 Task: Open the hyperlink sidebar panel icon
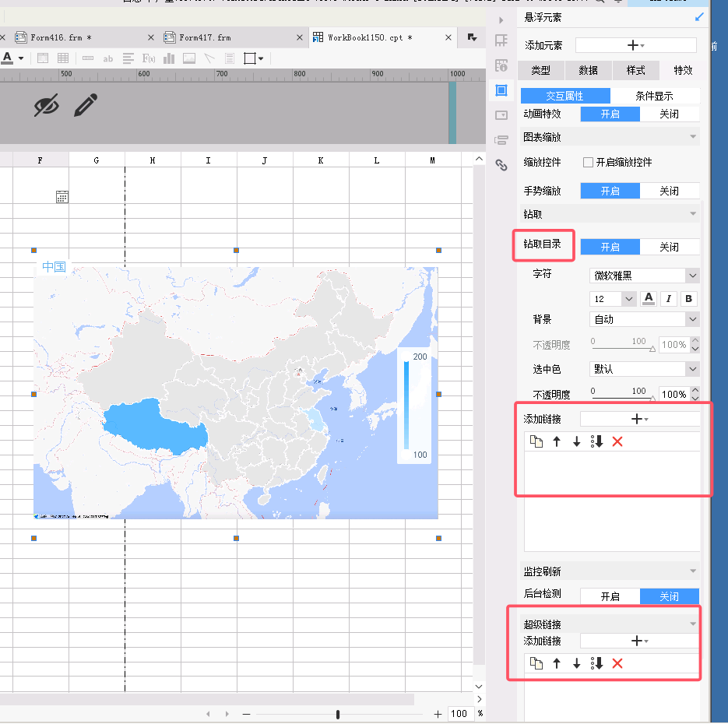[x=501, y=165]
